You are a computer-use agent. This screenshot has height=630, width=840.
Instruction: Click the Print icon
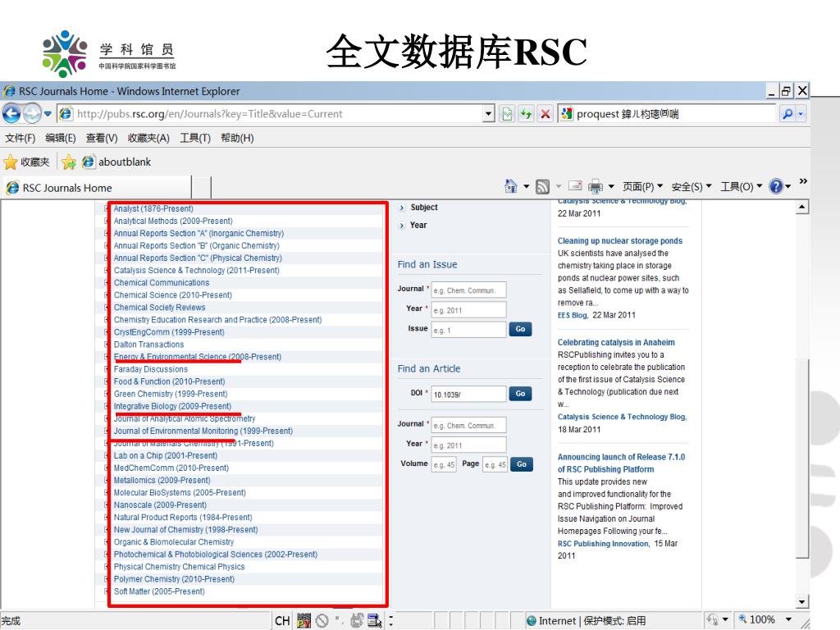[x=596, y=186]
